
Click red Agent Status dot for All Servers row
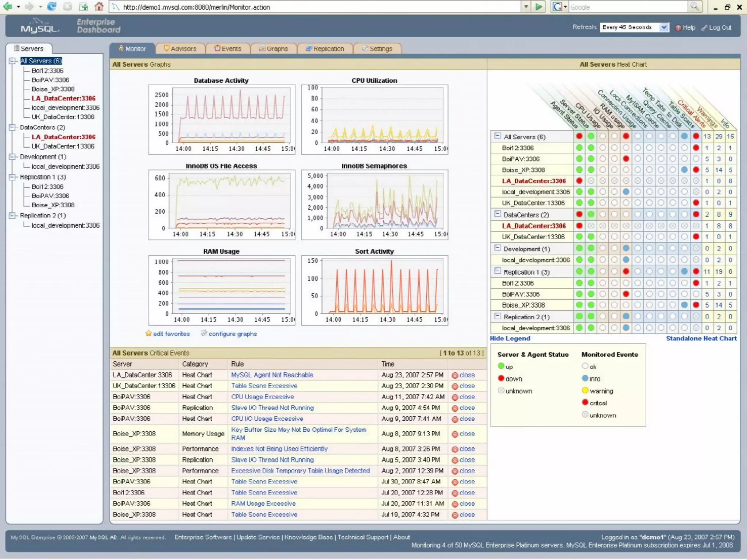pos(579,136)
